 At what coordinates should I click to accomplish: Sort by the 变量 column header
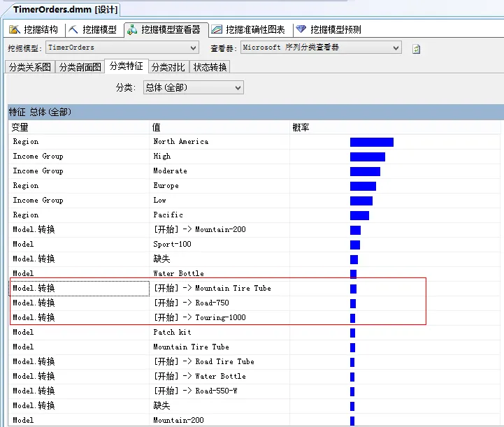80,127
